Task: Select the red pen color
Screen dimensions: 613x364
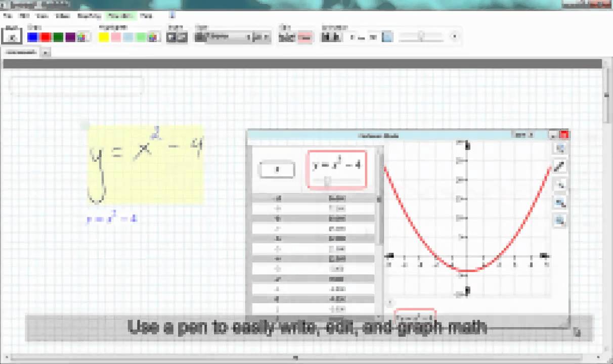Action: (x=46, y=37)
